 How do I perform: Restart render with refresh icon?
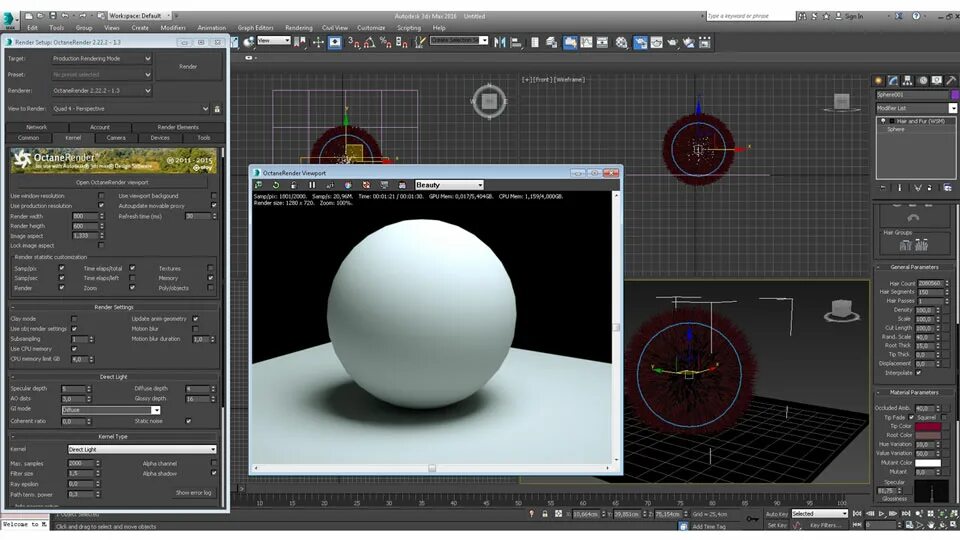[276, 185]
